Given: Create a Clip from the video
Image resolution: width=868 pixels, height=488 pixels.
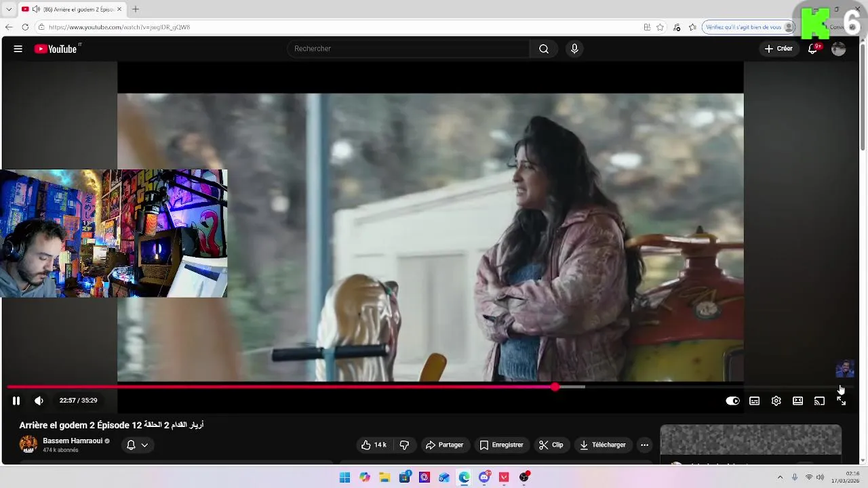Looking at the screenshot, I should click(x=551, y=445).
